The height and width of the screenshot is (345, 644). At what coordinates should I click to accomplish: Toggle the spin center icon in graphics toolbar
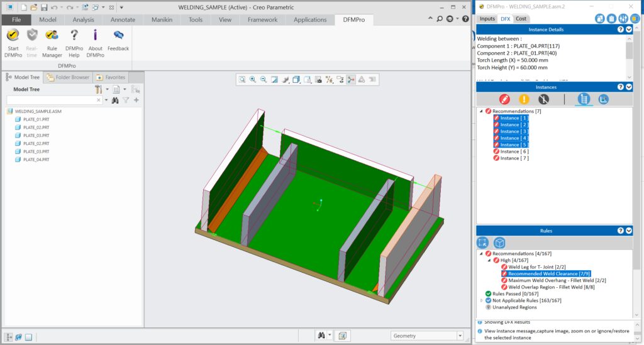coord(351,80)
